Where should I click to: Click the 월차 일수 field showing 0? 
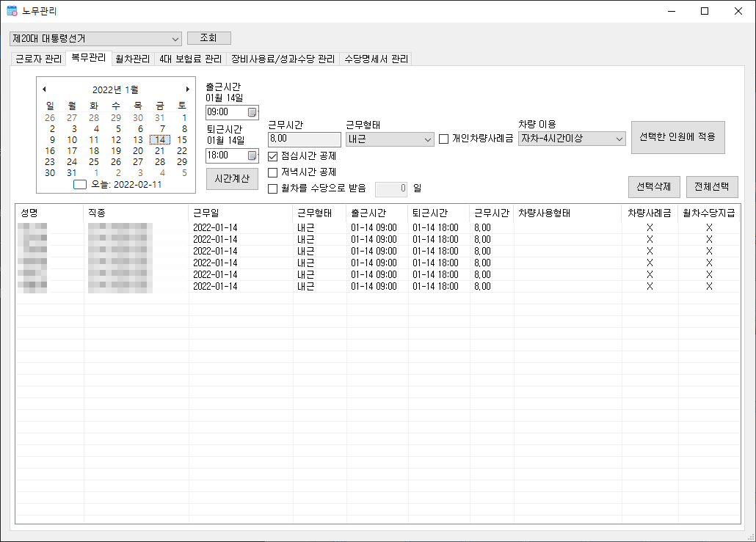[x=391, y=189]
